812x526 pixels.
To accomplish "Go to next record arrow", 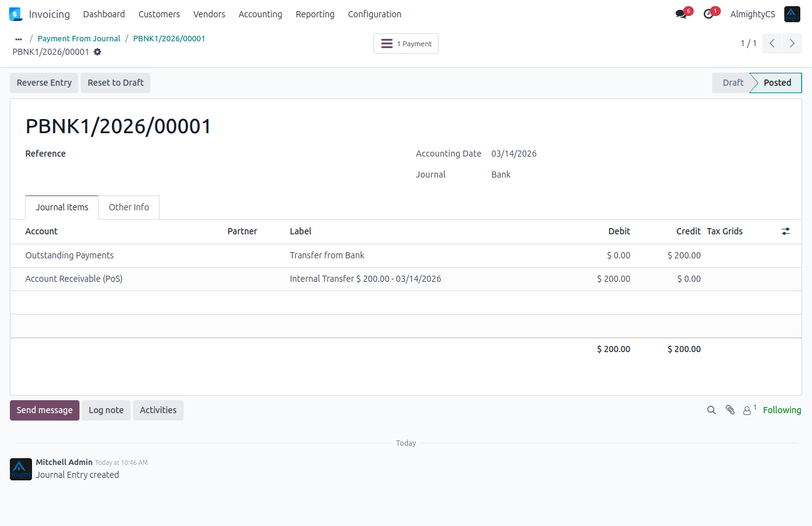I will 792,43.
